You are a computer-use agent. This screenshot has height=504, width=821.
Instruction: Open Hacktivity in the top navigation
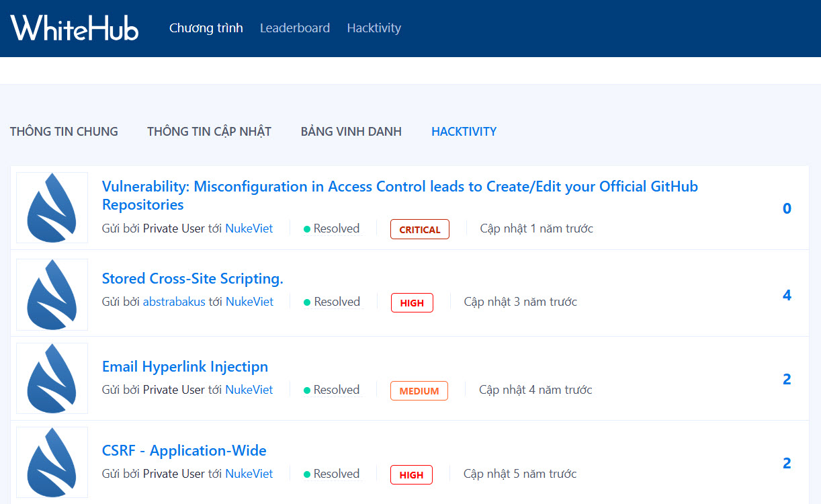tap(374, 28)
